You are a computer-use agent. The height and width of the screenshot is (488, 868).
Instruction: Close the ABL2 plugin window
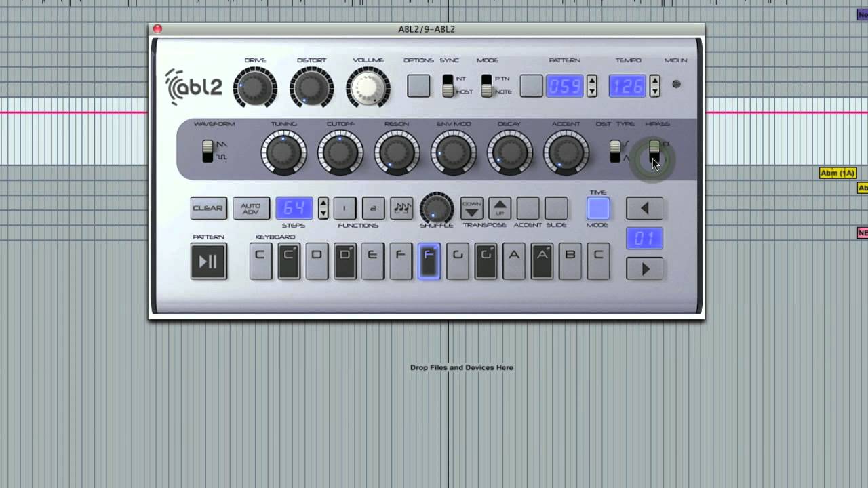157,28
